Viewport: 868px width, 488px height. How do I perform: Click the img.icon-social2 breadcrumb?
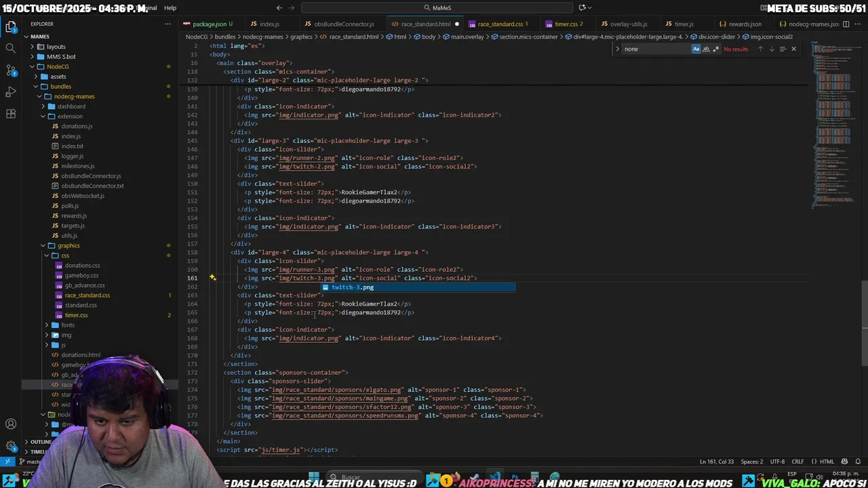point(768,37)
